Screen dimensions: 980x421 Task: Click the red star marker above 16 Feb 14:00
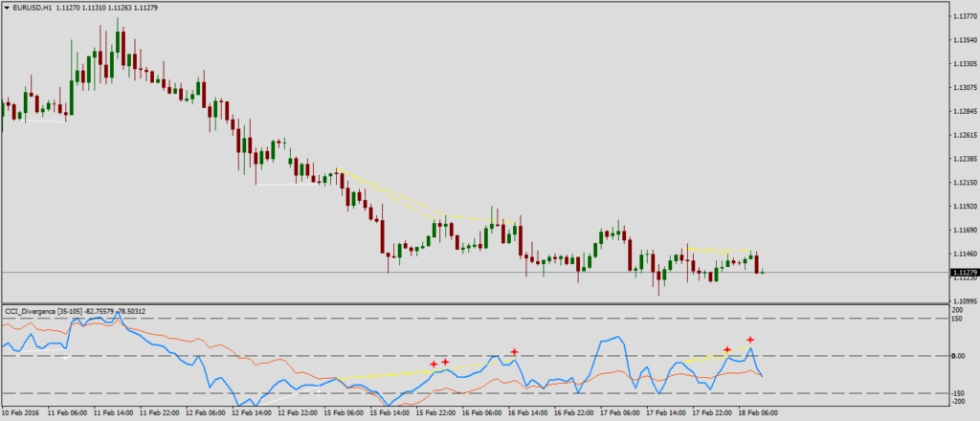click(x=514, y=352)
